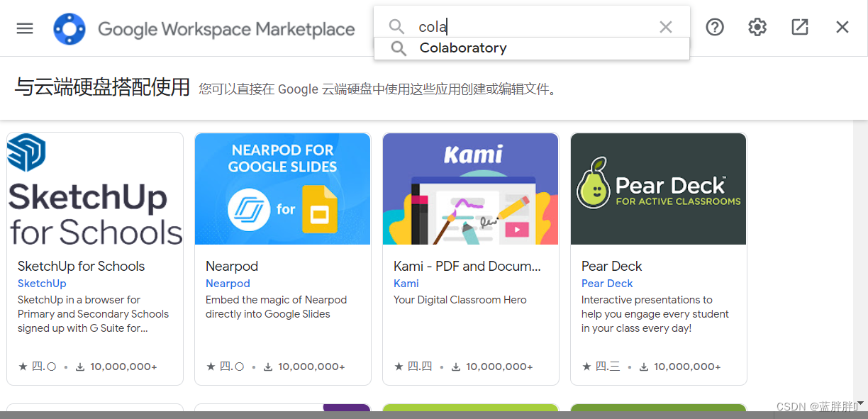Viewport: 868px width, 419px height.
Task: Click the search magnifier icon in search box
Action: point(396,27)
